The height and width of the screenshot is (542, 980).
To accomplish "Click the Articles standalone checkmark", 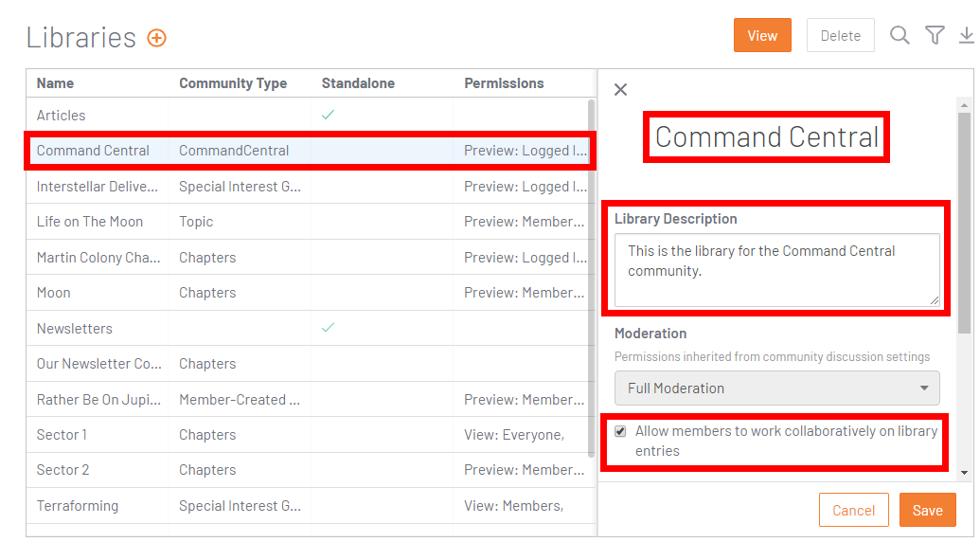I will [329, 115].
